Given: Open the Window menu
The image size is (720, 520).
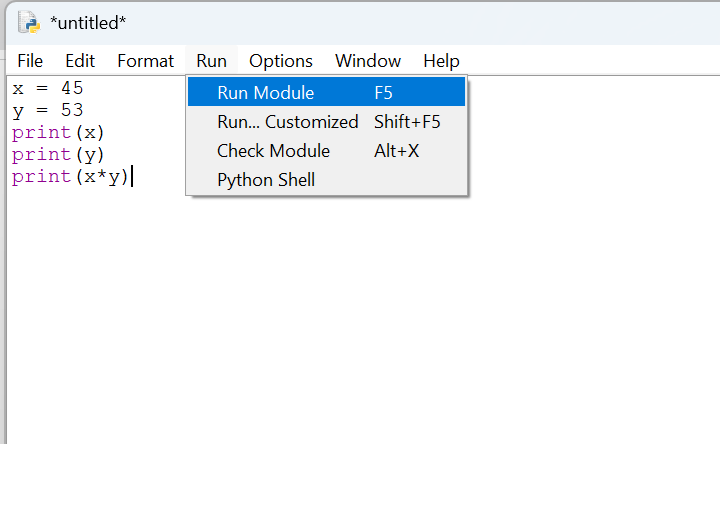Looking at the screenshot, I should [x=367, y=61].
